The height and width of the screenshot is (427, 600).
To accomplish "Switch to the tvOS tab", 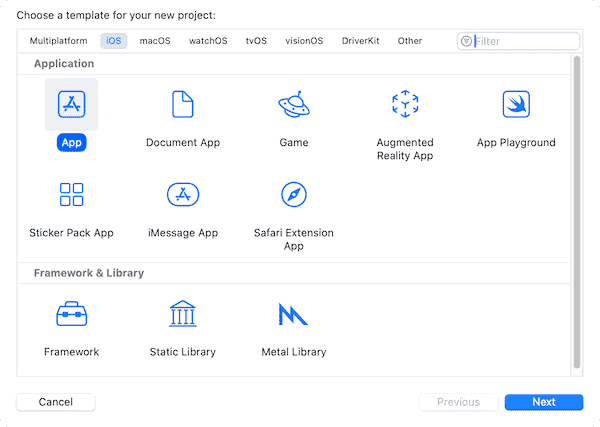I will click(x=257, y=41).
